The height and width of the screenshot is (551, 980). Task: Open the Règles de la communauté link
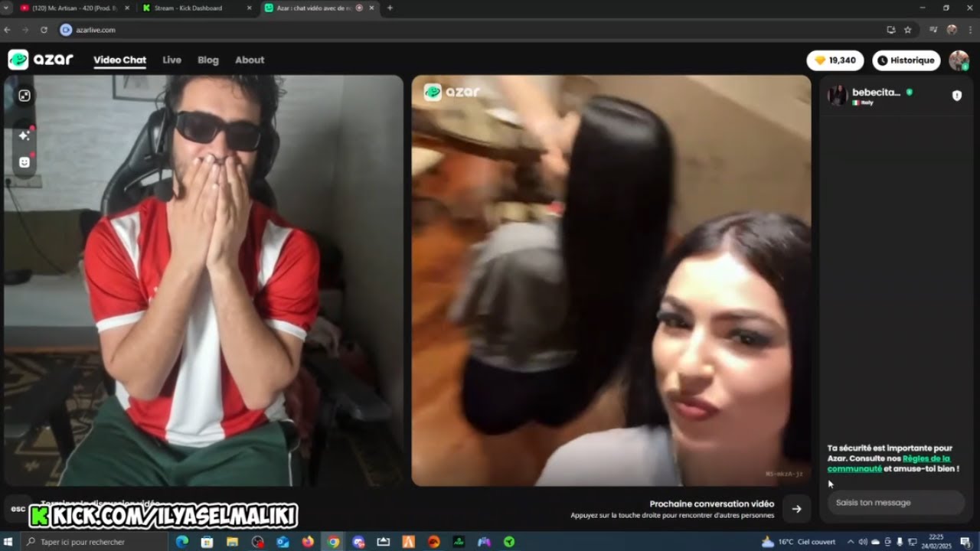pos(889,463)
